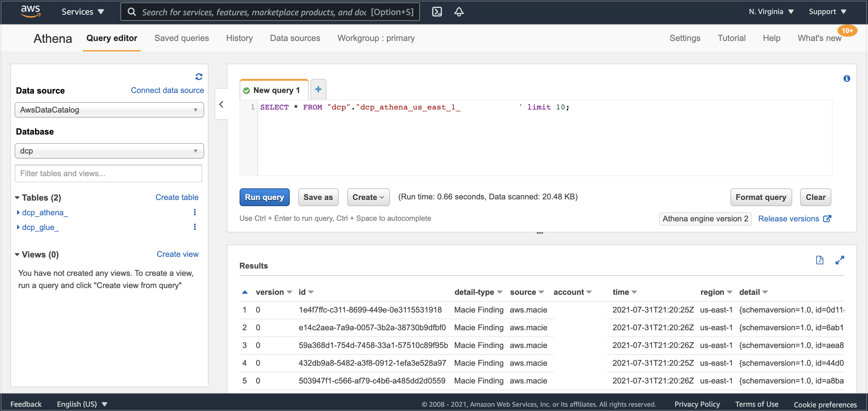Image resolution: width=868 pixels, height=411 pixels.
Task: Open the Create dropdown button
Action: pos(368,197)
